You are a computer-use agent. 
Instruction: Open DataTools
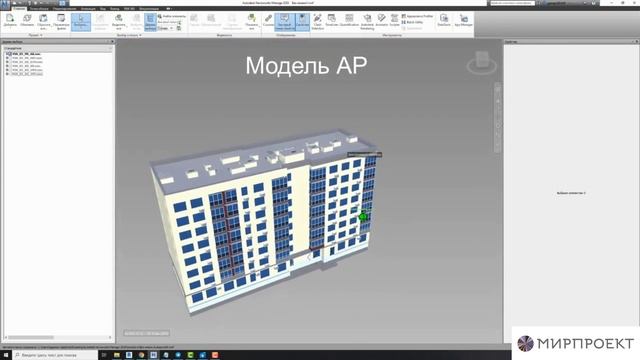click(444, 21)
